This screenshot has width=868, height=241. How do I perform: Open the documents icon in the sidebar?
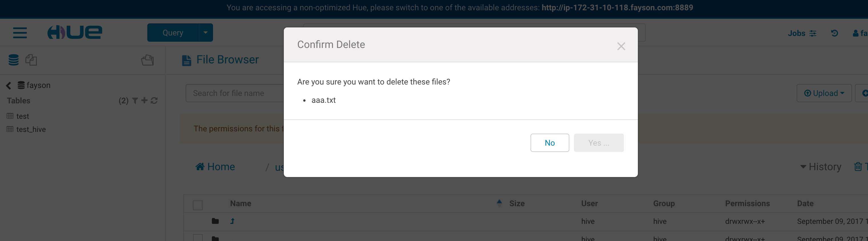[31, 60]
